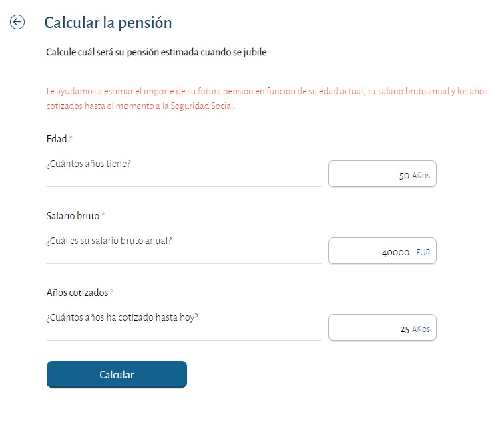The height and width of the screenshot is (421, 504).
Task: Click the 'Años' unit in years contributed field
Action: pyautogui.click(x=421, y=329)
